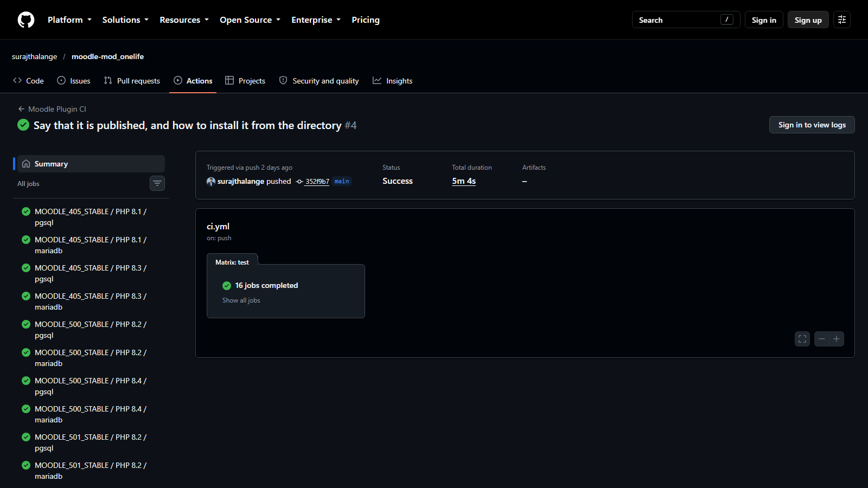Screen dimensions: 868x488
Task: Open the filter jobs icon button
Action: click(157, 183)
